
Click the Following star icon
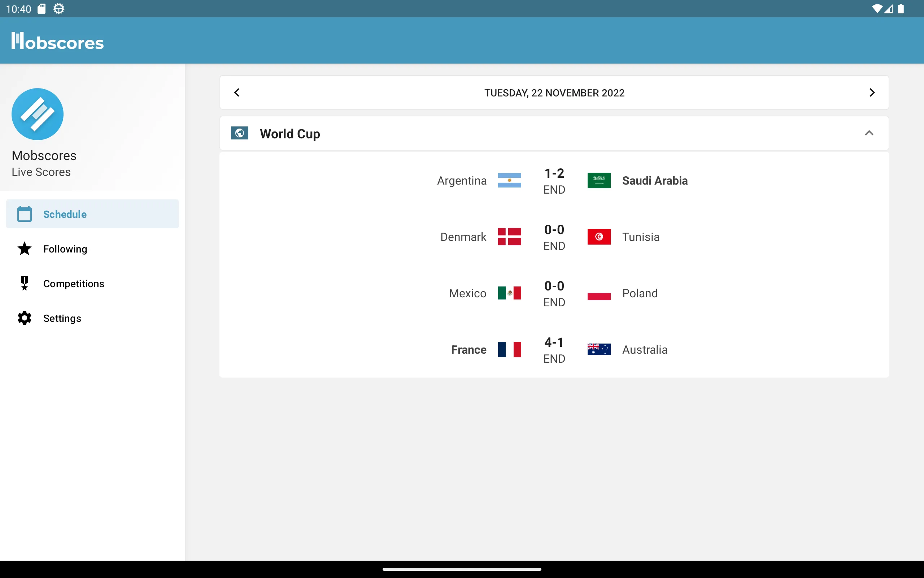coord(25,249)
